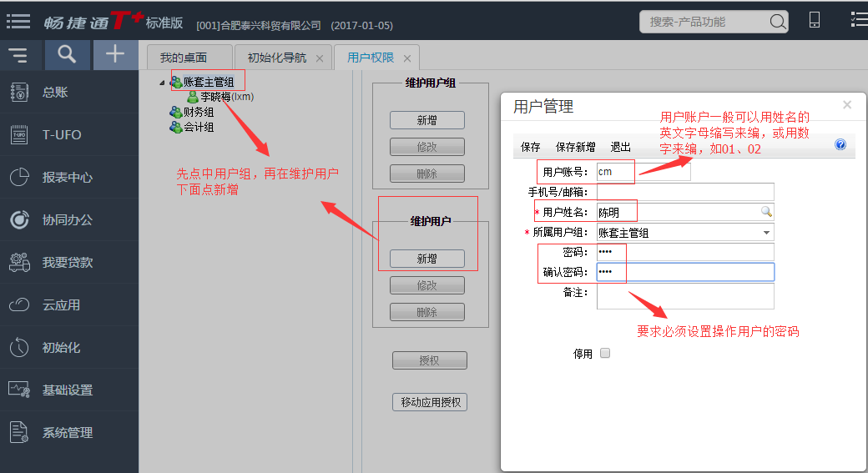Click 保存 in the user dialog
The image size is (868, 473).
tap(531, 147)
